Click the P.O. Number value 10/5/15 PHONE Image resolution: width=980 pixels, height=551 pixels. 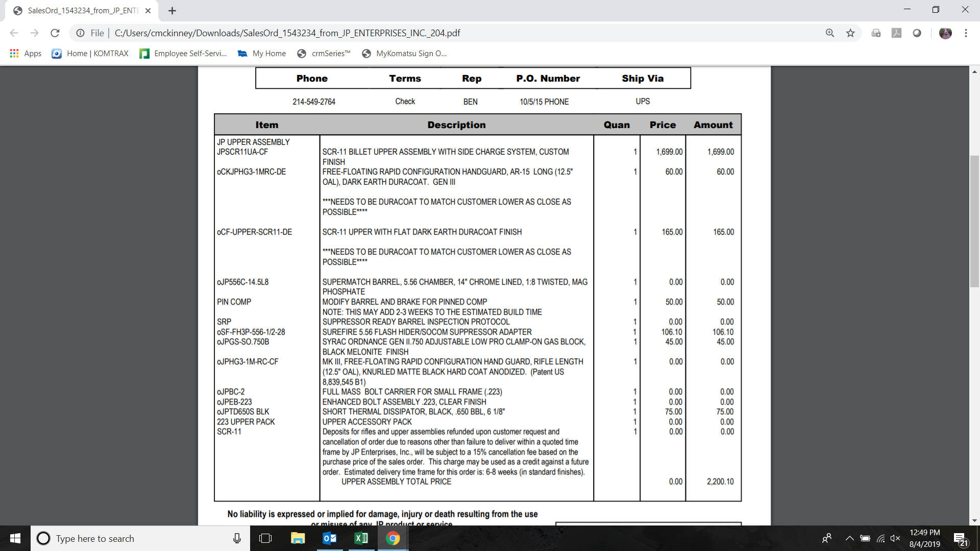(544, 102)
